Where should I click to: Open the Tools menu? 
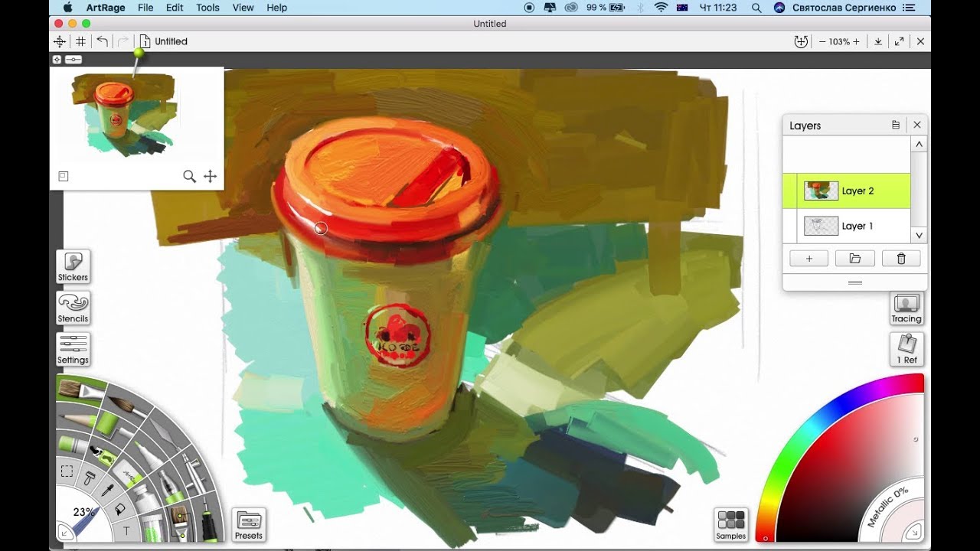click(x=207, y=8)
